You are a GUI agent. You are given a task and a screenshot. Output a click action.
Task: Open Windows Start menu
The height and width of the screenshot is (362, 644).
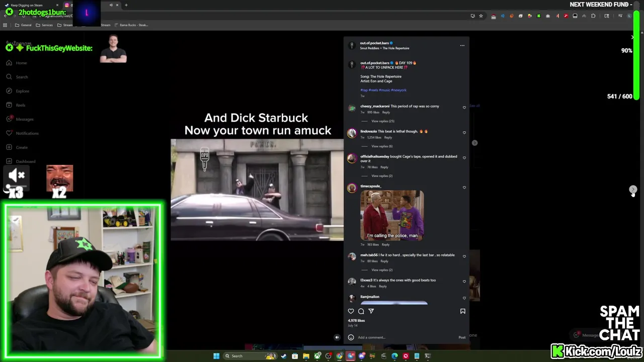pyautogui.click(x=216, y=356)
